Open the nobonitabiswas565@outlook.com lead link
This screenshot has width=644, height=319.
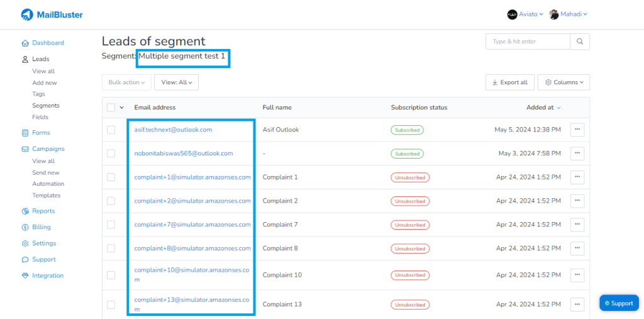click(x=184, y=154)
